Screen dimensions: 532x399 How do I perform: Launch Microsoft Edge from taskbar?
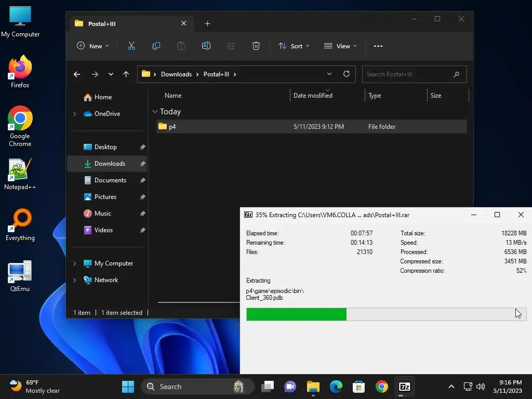(x=336, y=387)
